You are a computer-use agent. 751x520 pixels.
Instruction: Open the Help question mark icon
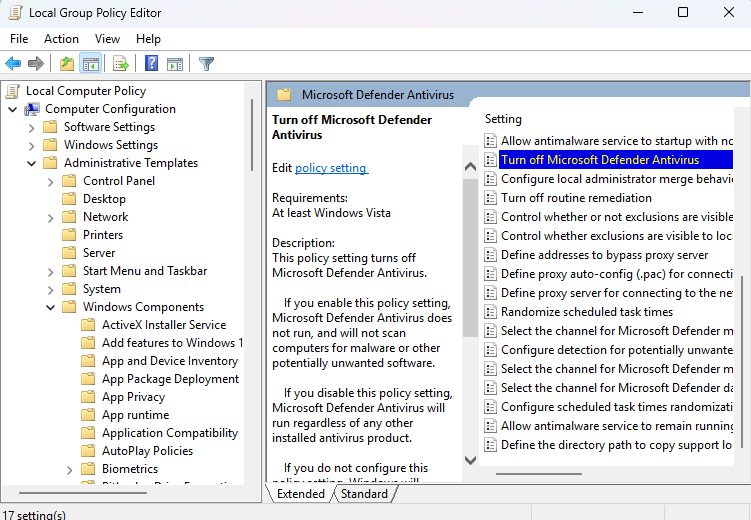click(151, 63)
